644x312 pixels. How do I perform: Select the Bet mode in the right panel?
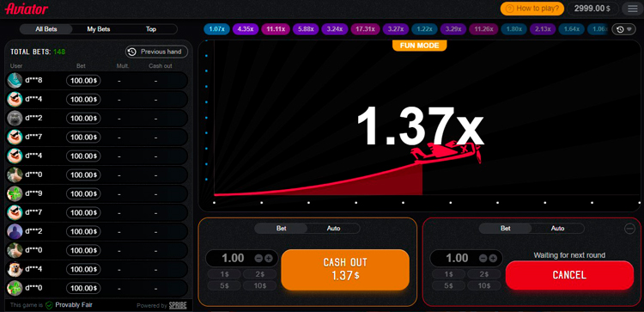tap(506, 228)
